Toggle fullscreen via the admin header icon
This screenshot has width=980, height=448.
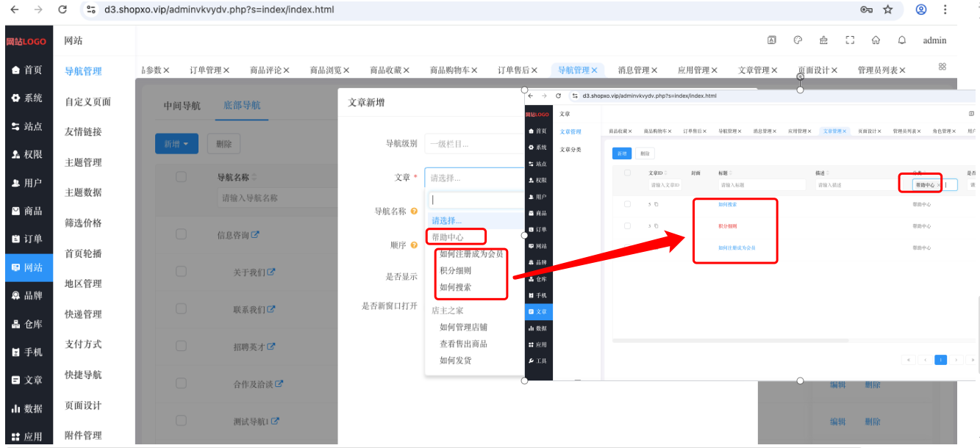click(850, 40)
